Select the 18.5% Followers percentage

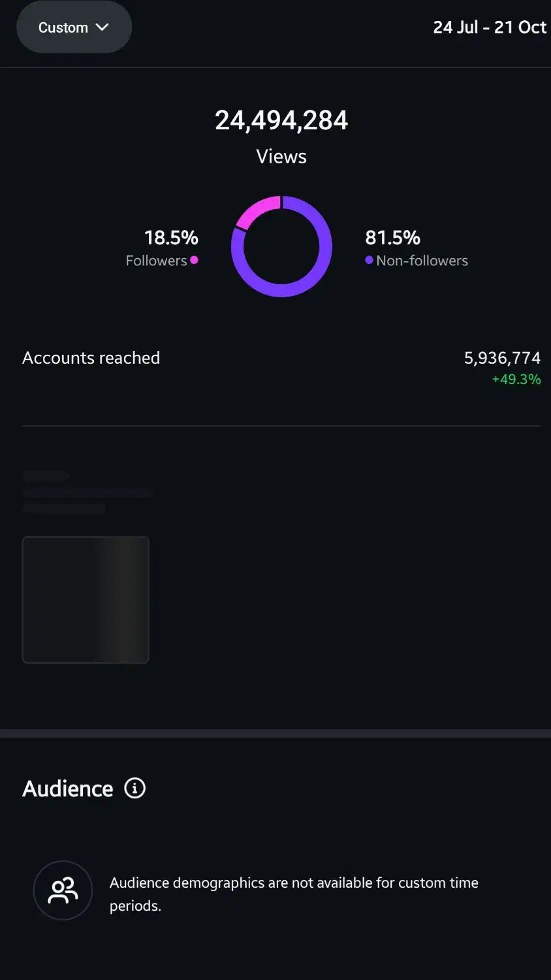(x=171, y=237)
